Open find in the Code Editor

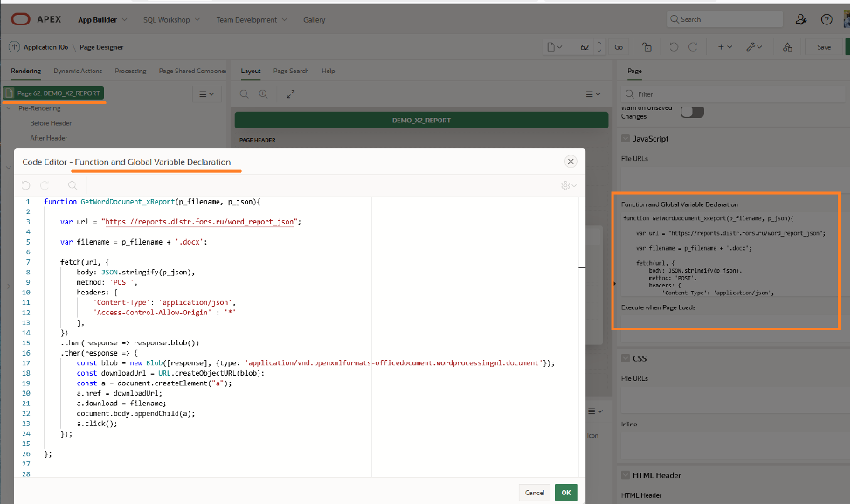point(73,185)
